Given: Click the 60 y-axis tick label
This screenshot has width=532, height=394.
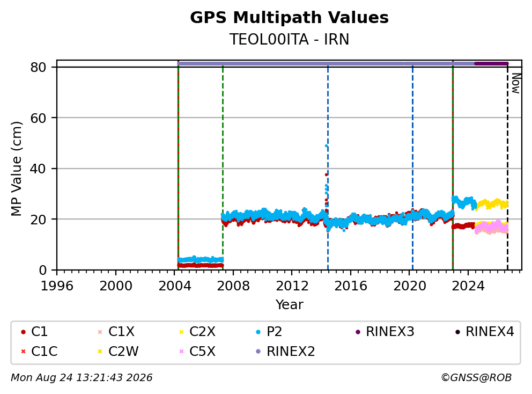Looking at the screenshot, I should tap(38, 118).
